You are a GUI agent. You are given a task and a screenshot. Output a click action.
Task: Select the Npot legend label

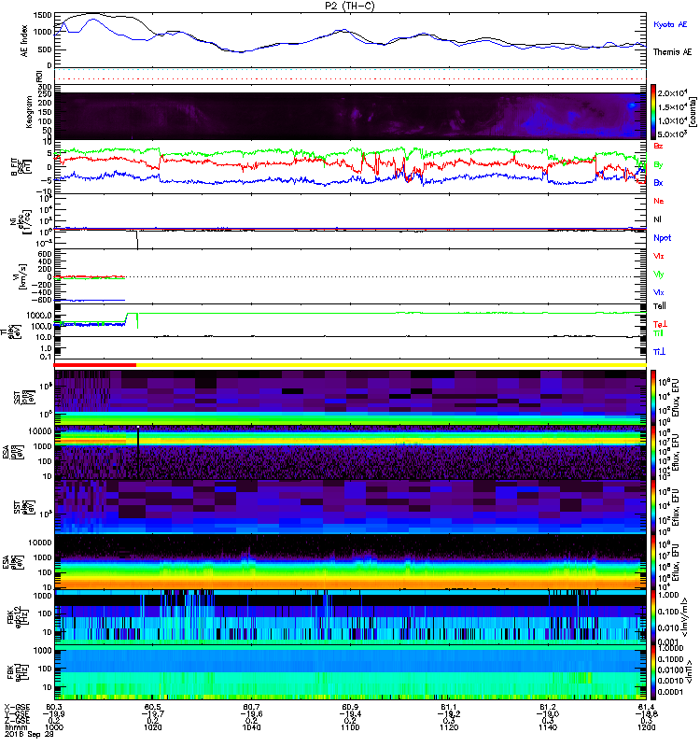[x=663, y=238]
